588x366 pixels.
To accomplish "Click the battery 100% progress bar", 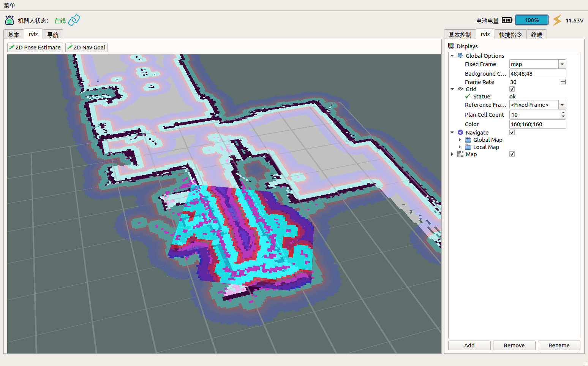I will click(532, 20).
